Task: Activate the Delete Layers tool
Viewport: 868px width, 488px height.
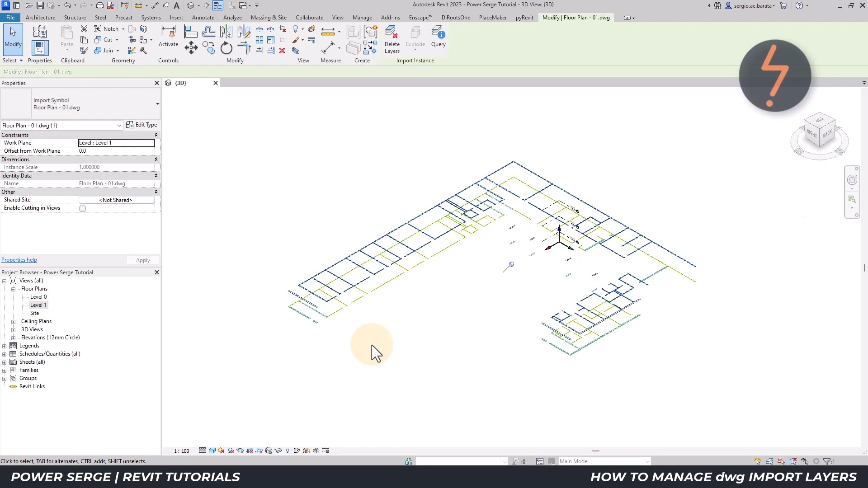Action: coord(392,39)
